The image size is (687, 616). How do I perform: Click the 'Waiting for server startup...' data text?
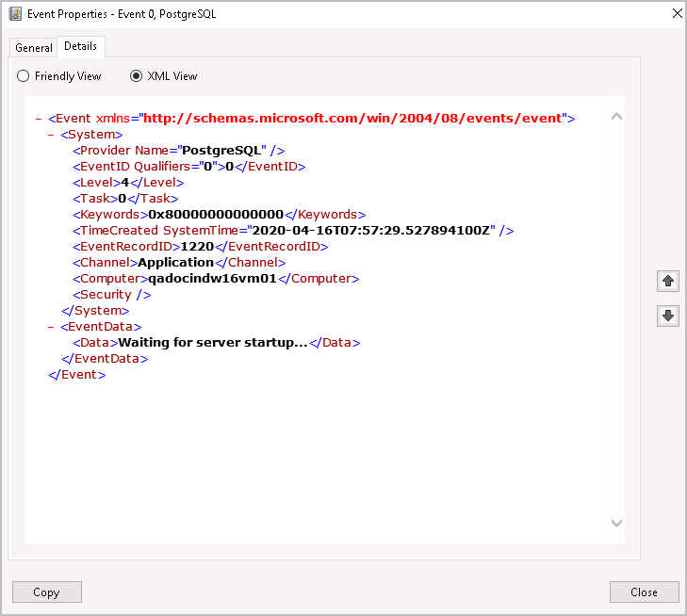click(x=213, y=343)
